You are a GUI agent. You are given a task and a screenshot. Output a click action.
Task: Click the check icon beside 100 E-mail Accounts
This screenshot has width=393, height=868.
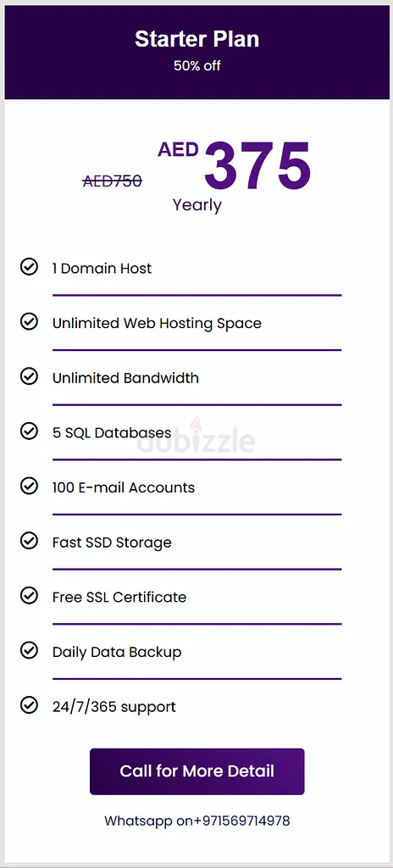[x=28, y=486]
